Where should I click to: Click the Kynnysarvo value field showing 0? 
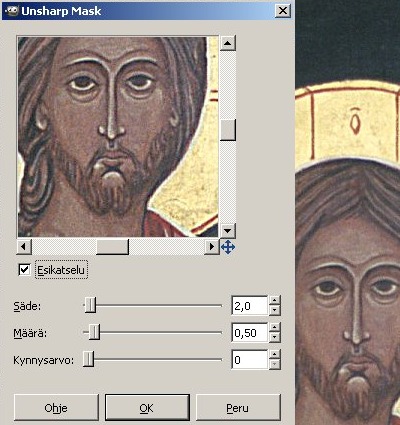click(249, 359)
